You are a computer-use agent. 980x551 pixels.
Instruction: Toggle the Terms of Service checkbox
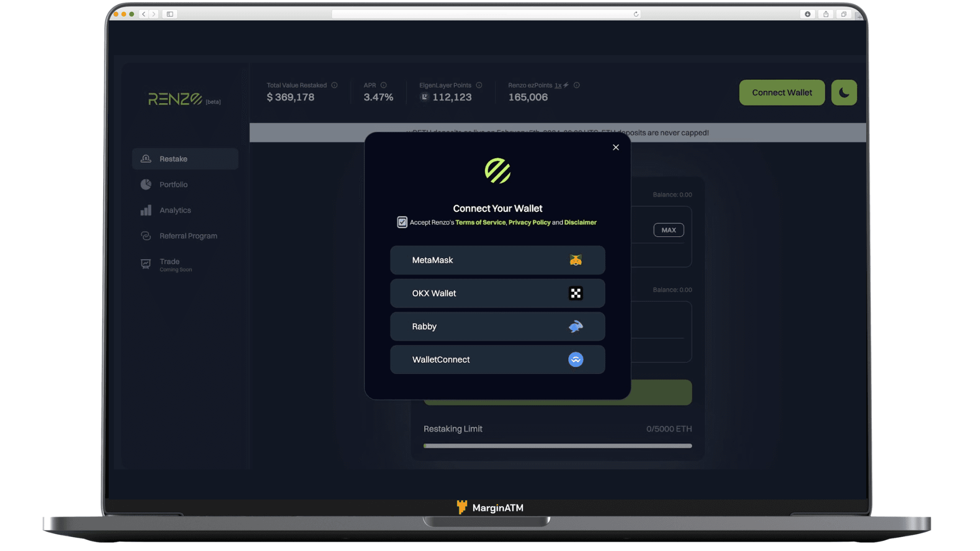pyautogui.click(x=402, y=222)
